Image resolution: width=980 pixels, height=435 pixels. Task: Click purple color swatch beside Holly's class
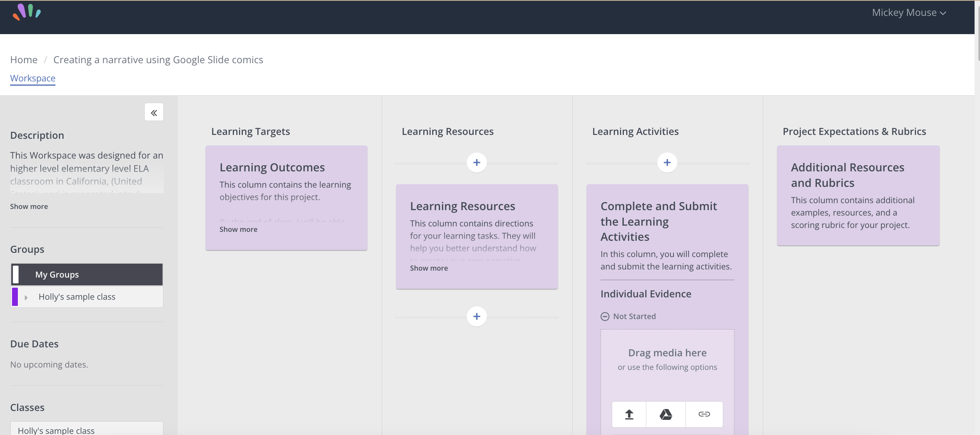(15, 297)
